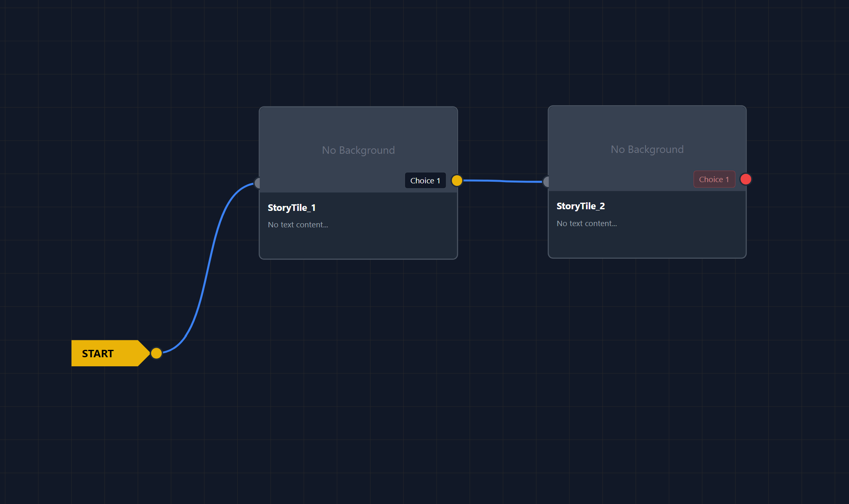
Task: Click the StoryTile_1 title text
Action: [x=291, y=208]
